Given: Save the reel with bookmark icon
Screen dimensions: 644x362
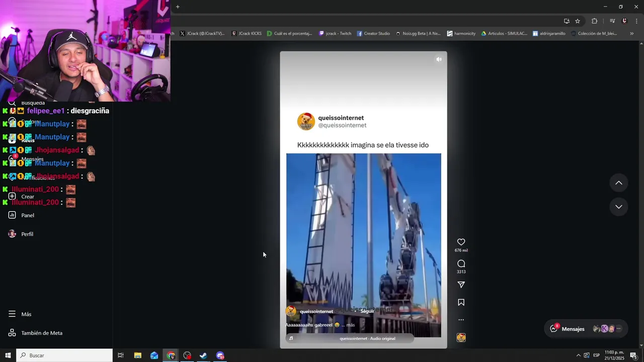Looking at the screenshot, I should click(x=461, y=302).
